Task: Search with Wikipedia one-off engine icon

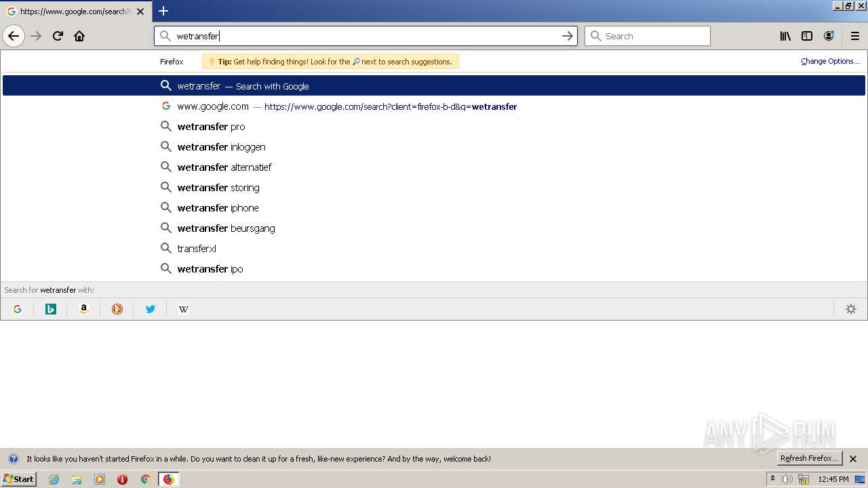Action: (184, 309)
